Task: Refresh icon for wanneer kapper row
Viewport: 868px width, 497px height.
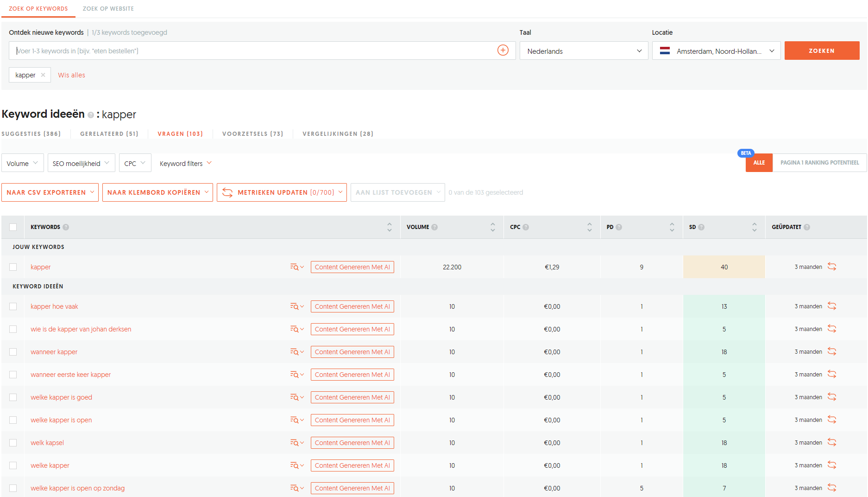Action: [832, 351]
